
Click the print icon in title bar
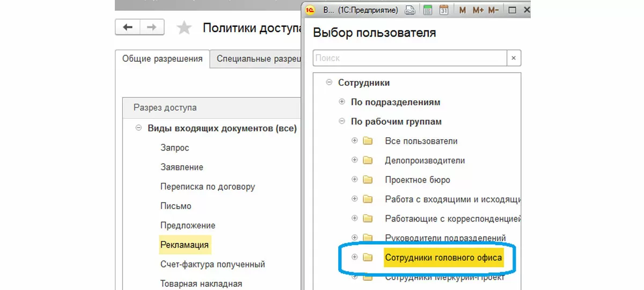[x=409, y=10]
